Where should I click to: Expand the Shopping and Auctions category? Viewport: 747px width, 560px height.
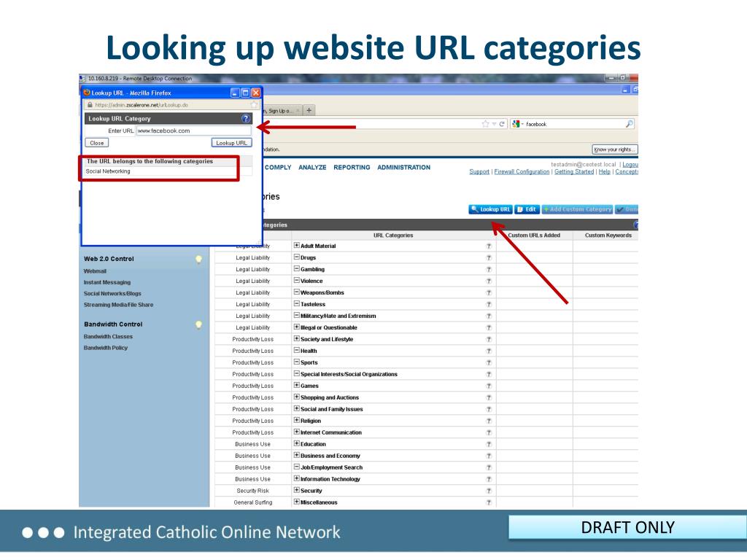297,397
